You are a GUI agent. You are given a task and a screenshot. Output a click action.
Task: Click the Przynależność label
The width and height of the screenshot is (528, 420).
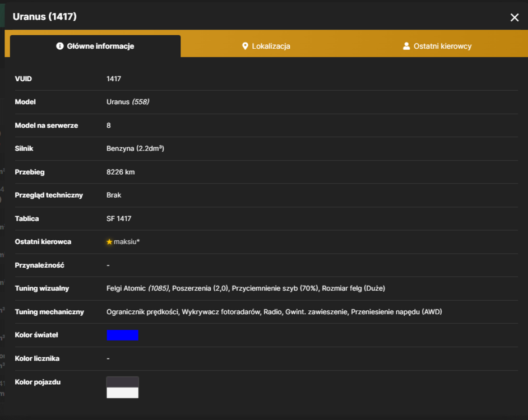(x=39, y=265)
